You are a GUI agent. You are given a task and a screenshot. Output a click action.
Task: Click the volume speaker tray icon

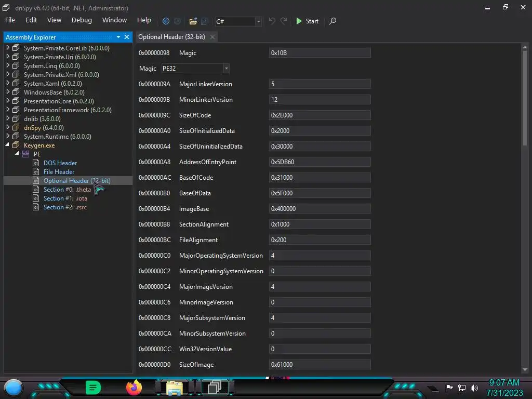tap(474, 388)
